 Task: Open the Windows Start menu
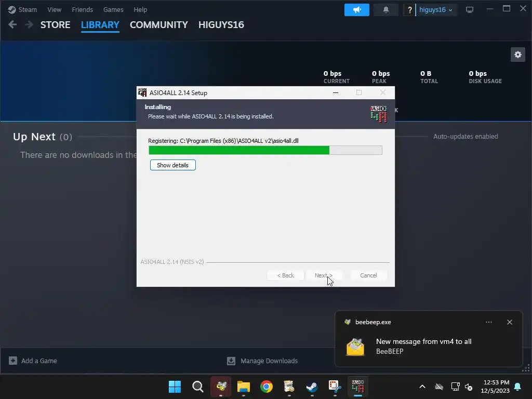click(x=175, y=387)
